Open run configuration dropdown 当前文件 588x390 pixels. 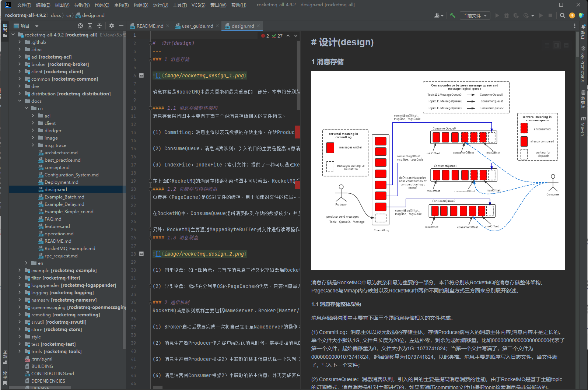coord(475,15)
